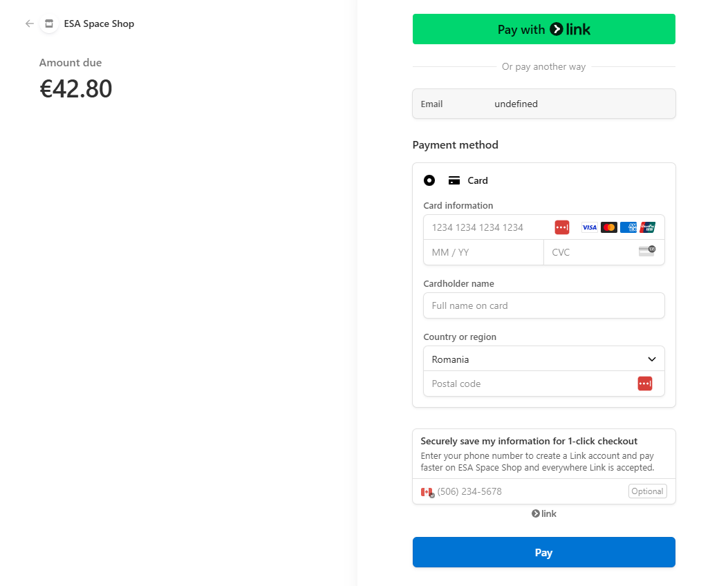Click the €42.80 amount due text

(x=76, y=88)
